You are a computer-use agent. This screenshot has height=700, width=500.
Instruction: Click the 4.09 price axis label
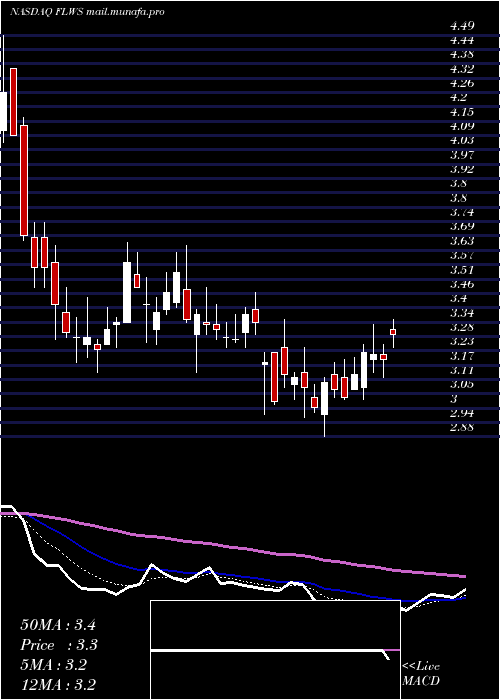[462, 126]
